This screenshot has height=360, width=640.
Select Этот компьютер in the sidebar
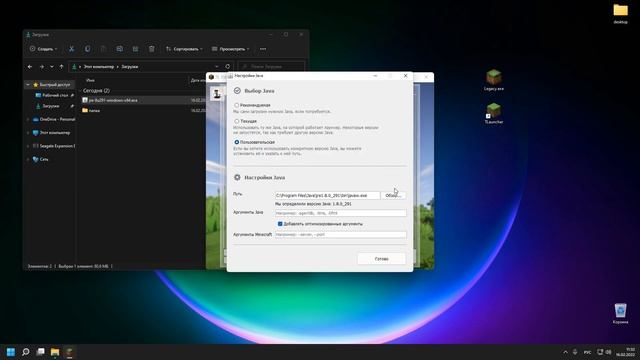[51, 133]
